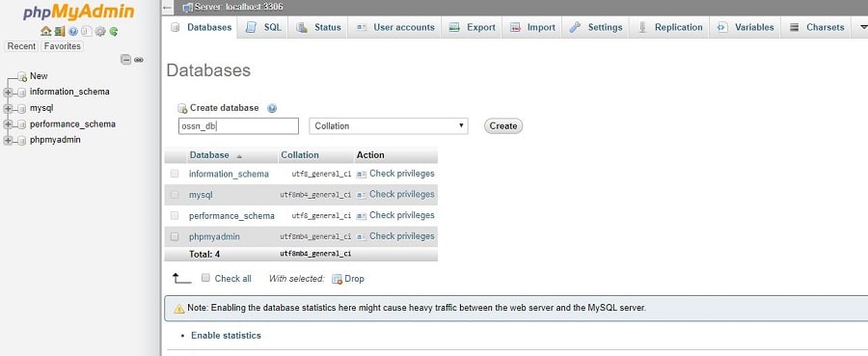The image size is (868, 356).
Task: Open the Replication tab
Action: [670, 27]
